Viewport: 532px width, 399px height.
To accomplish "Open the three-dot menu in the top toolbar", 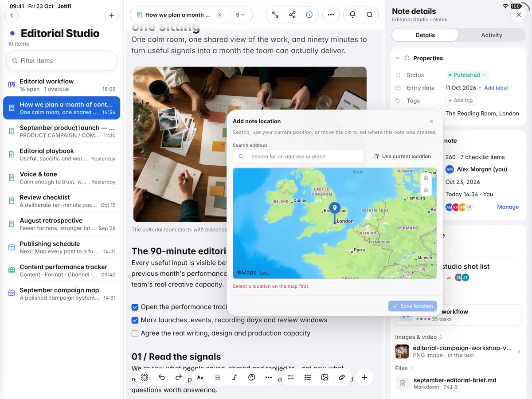I will 331,15.
